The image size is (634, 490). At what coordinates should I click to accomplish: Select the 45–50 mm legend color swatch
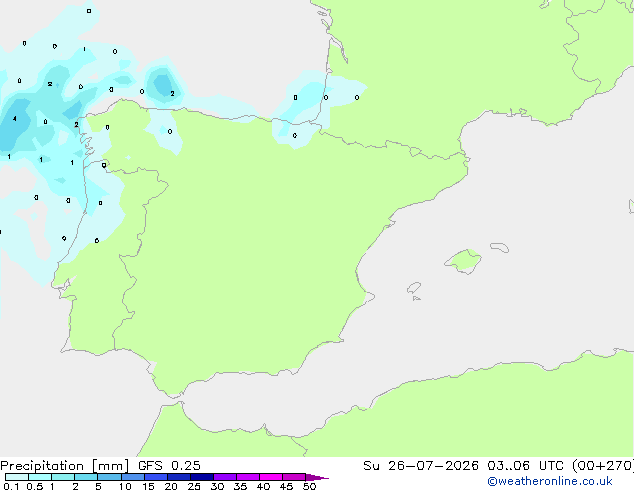294,477
